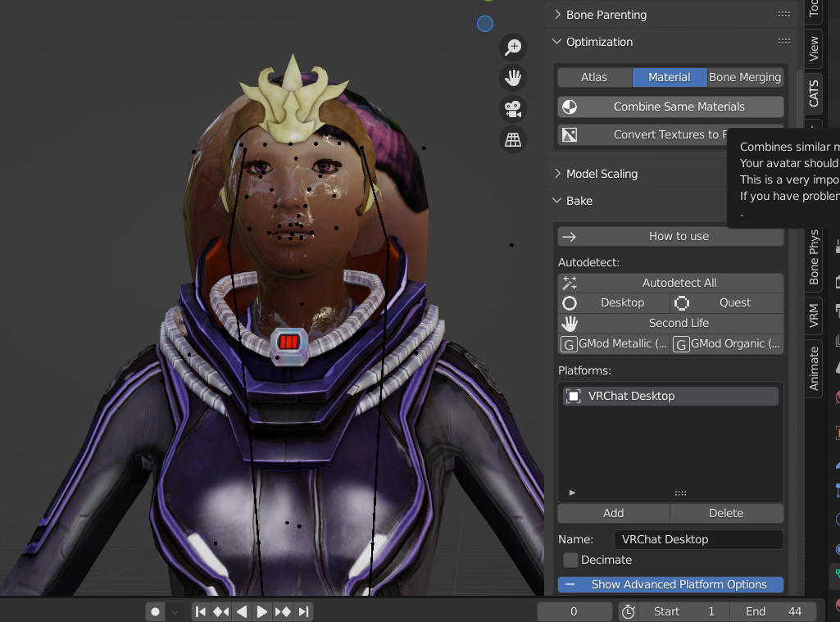This screenshot has height=622, width=840.
Task: Expand the Model Scaling panel
Action: pos(602,174)
